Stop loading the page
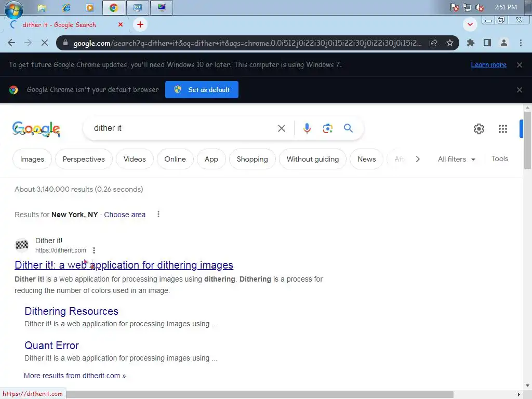Screen dimensions: 532x399 [x=45, y=43]
